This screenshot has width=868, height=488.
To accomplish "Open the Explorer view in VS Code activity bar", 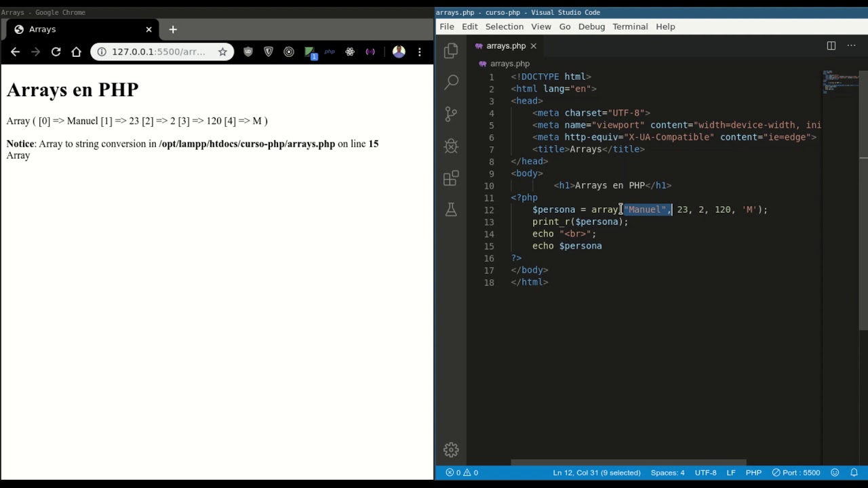I will (451, 51).
